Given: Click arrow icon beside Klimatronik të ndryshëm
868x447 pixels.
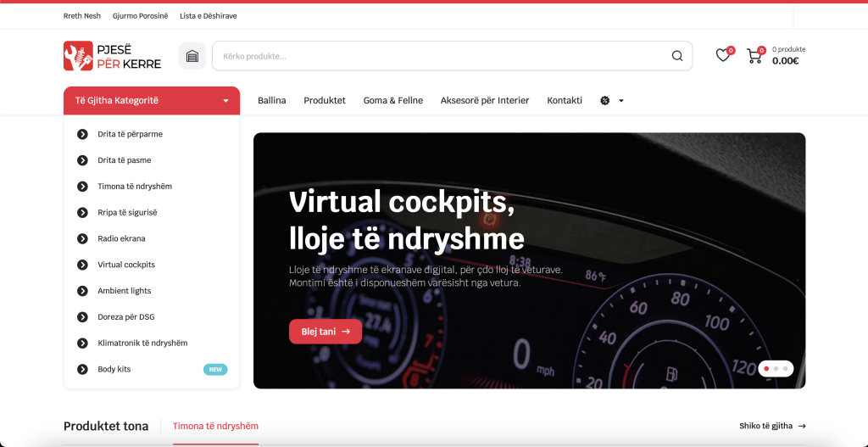Looking at the screenshot, I should 82,343.
